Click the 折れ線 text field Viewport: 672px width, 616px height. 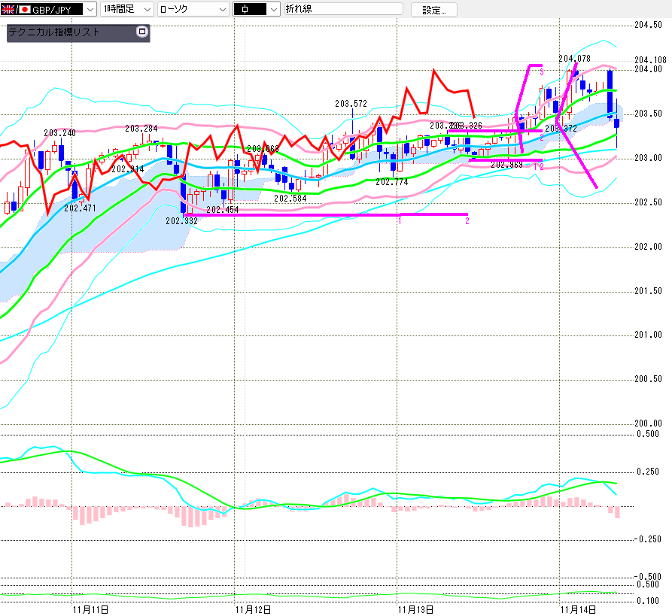pyautogui.click(x=342, y=10)
